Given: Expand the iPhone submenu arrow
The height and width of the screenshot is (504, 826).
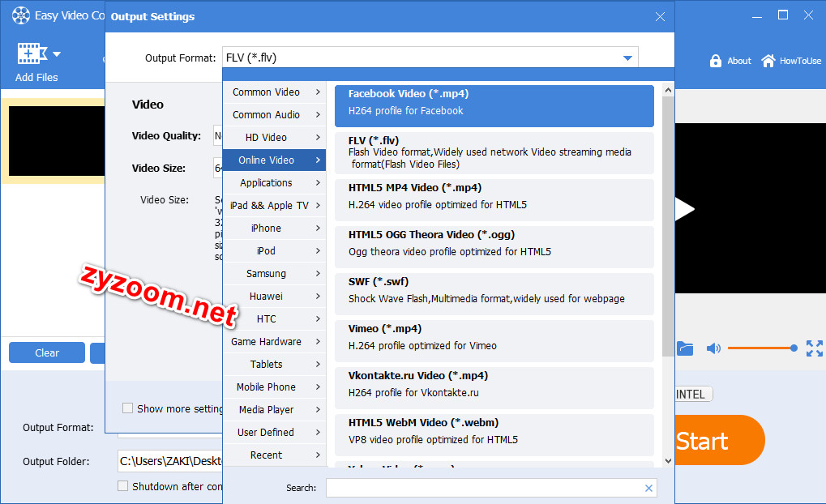Looking at the screenshot, I should click(318, 228).
